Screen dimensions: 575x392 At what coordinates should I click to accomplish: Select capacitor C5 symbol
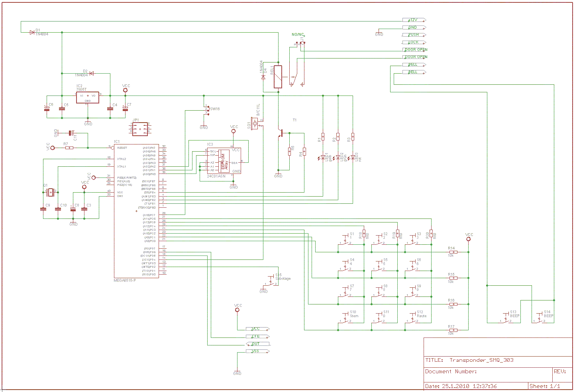point(62,108)
